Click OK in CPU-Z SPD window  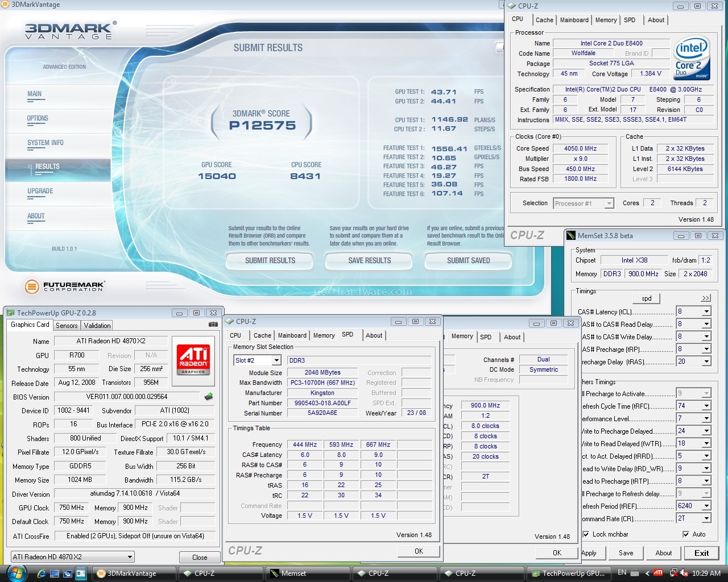click(x=419, y=551)
